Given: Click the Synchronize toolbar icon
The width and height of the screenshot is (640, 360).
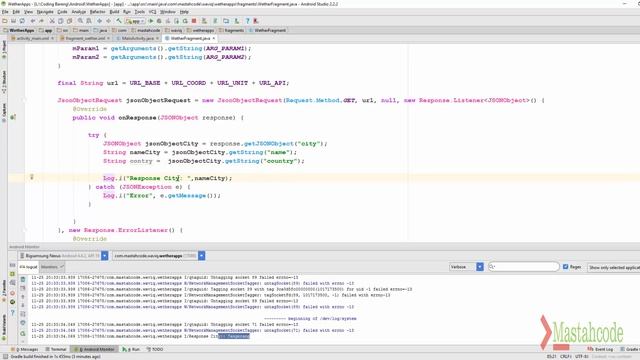Looking at the screenshot, I should click(22, 21).
